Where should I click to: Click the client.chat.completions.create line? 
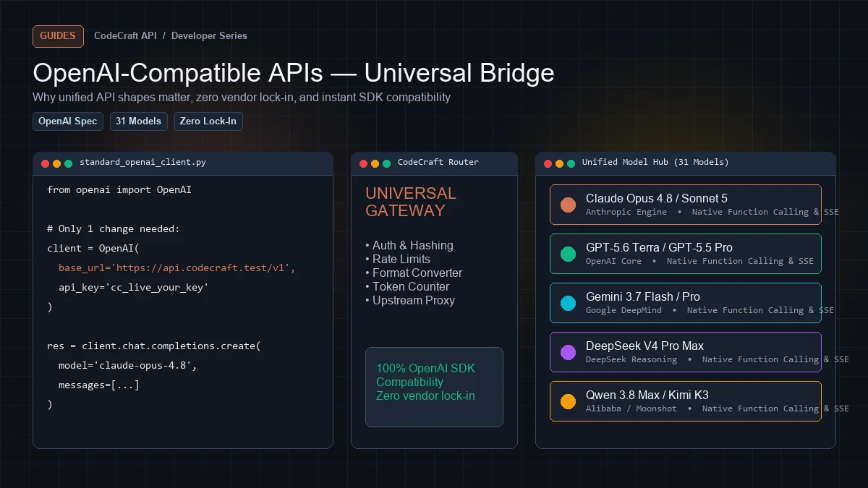pyautogui.click(x=154, y=346)
